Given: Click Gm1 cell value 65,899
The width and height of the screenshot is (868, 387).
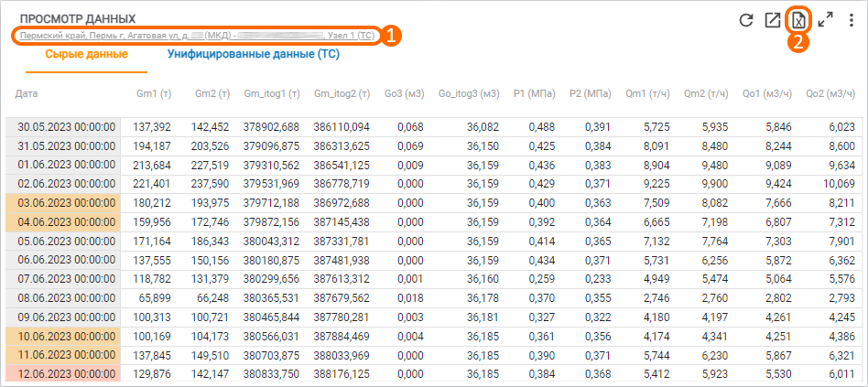Looking at the screenshot, I should coord(155,298).
